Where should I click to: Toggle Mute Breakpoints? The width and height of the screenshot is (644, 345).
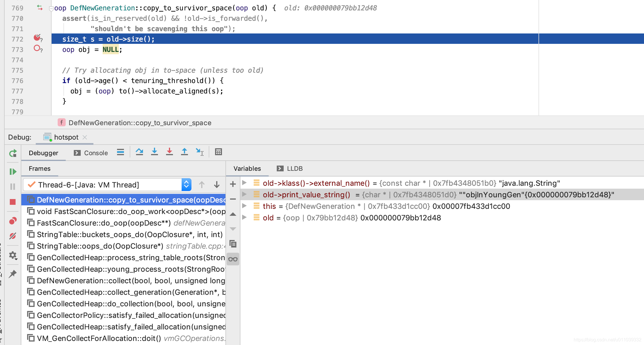(13, 236)
